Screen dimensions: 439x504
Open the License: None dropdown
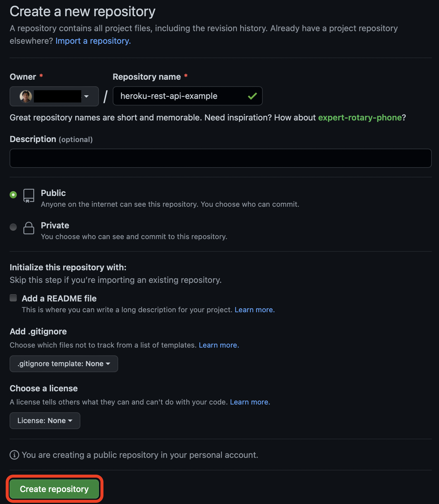[44, 420]
